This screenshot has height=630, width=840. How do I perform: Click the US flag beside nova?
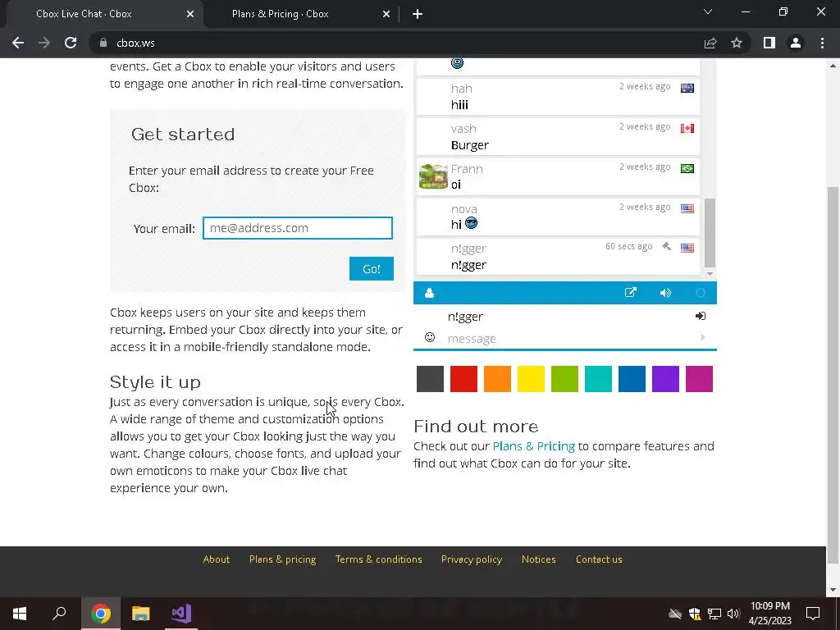coord(687,208)
